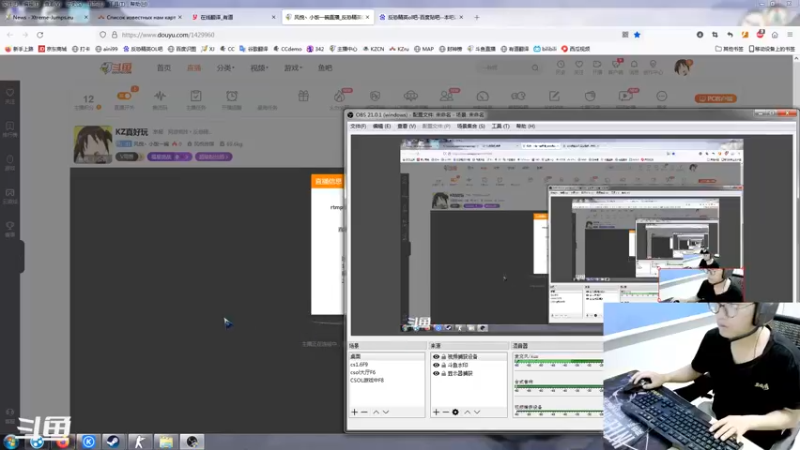Open the 分类 dropdown in Douyu nav
The width and height of the screenshot is (800, 450).
225,67
